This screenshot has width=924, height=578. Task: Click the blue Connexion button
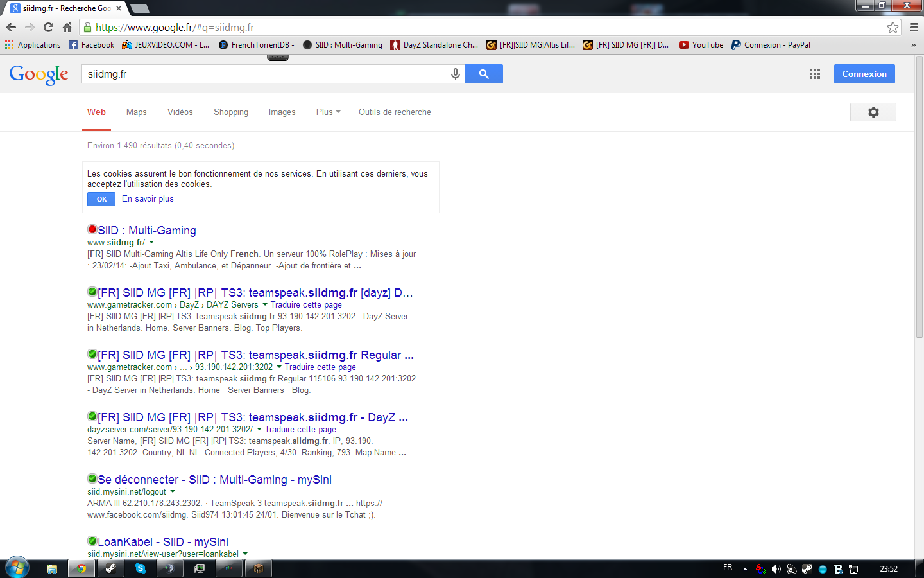(864, 74)
